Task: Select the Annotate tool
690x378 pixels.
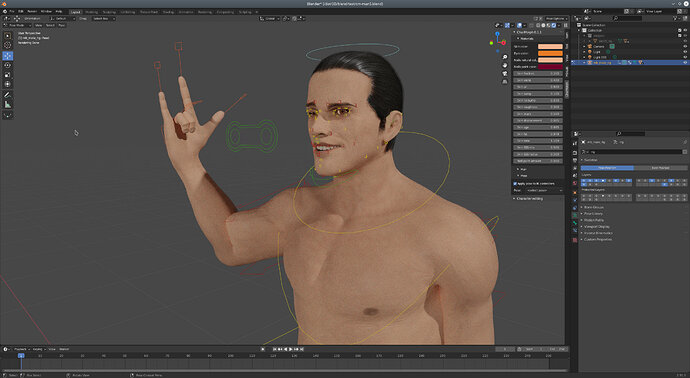Action: (x=7, y=95)
